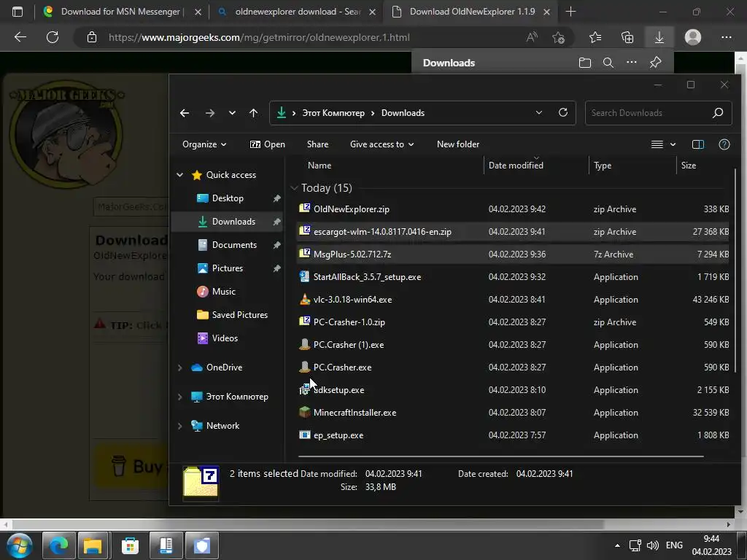
Task: Open recent locations dropdown arrow in Explorer
Action: tap(232, 113)
